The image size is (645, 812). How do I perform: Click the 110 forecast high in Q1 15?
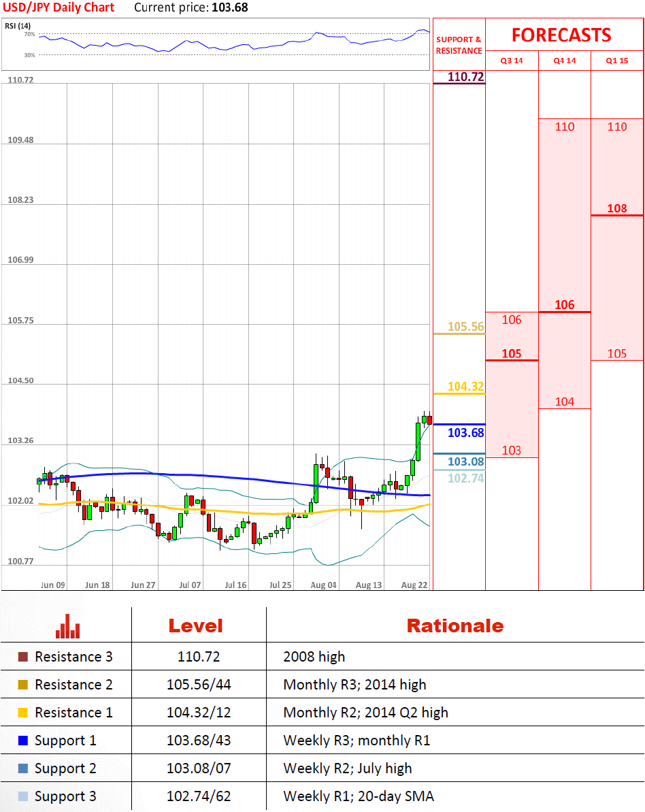point(617,127)
